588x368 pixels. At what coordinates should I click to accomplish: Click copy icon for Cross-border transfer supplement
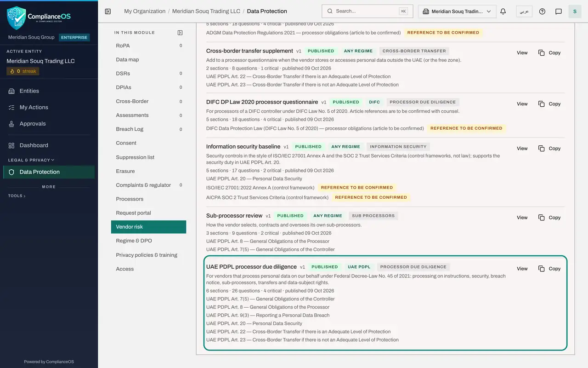(542, 53)
